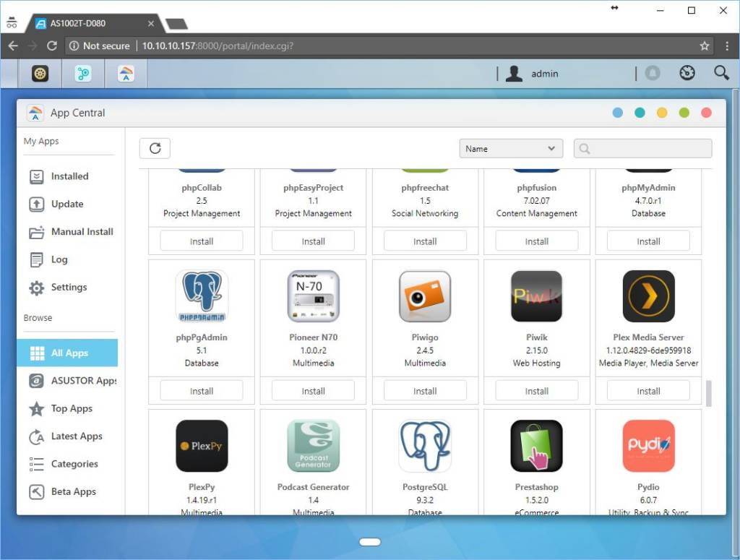The height and width of the screenshot is (560, 740).
Task: Open the dashboard gauge icon in top bar
Action: (687, 73)
